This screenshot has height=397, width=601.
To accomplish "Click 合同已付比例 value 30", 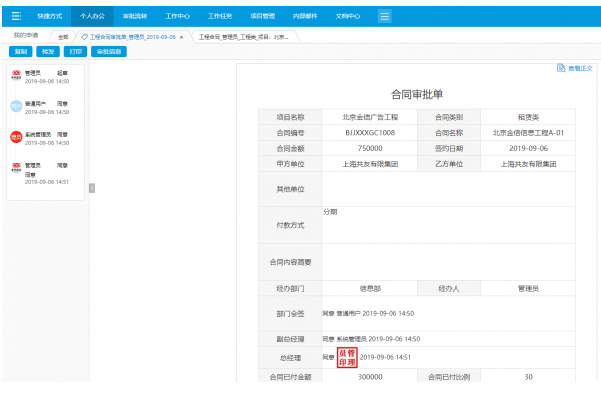I will coord(528,377).
